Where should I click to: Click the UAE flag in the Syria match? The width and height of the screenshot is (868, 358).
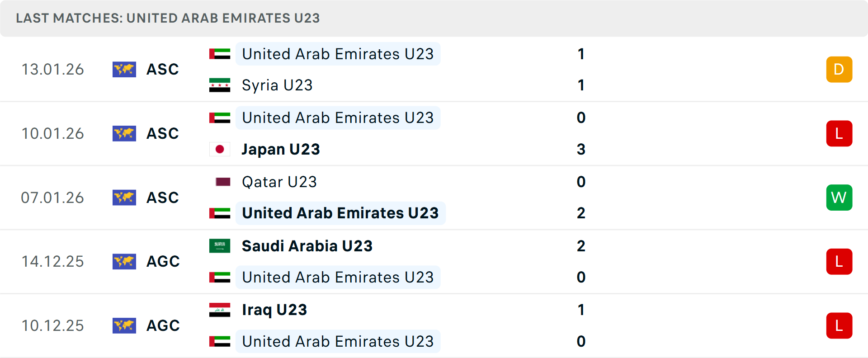point(220,54)
